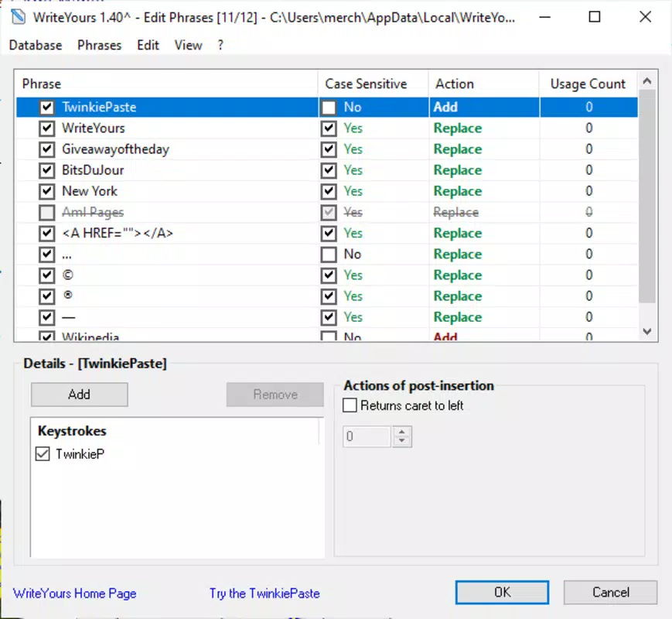Disable case sensitivity for WriteYours

329,128
